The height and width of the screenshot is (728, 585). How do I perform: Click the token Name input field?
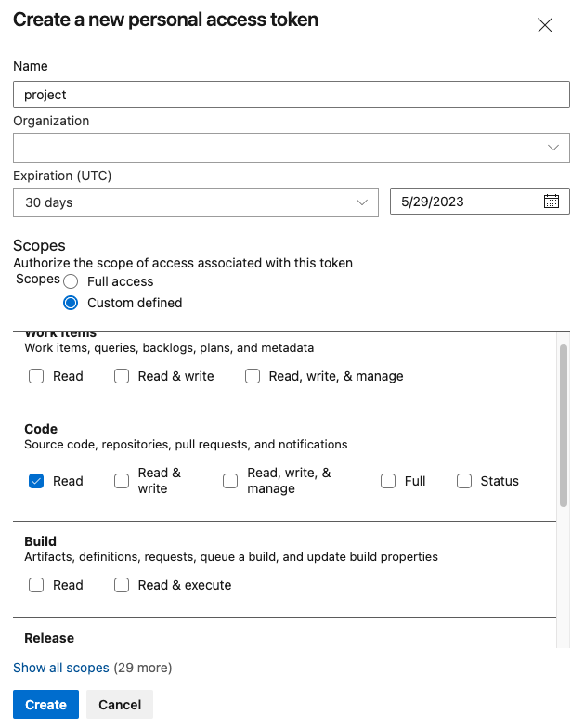(291, 95)
